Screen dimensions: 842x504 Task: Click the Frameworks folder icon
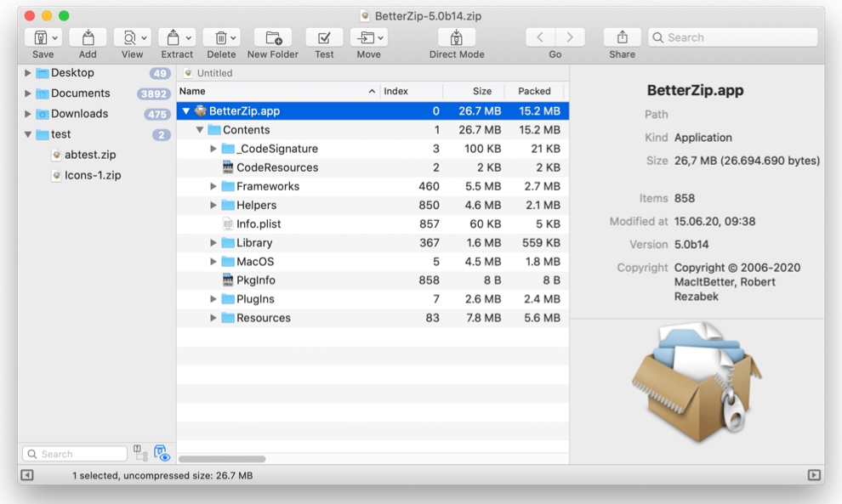tap(228, 186)
